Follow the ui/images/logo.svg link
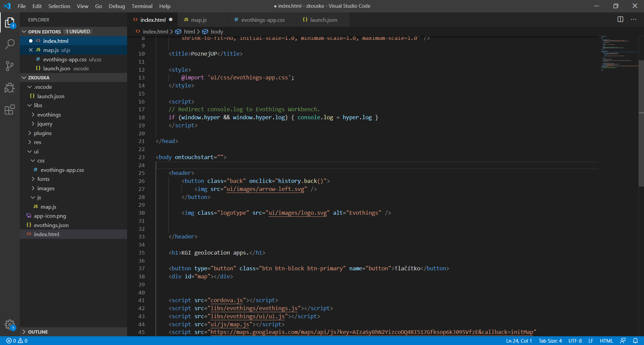The image size is (644, 345). pyautogui.click(x=298, y=213)
